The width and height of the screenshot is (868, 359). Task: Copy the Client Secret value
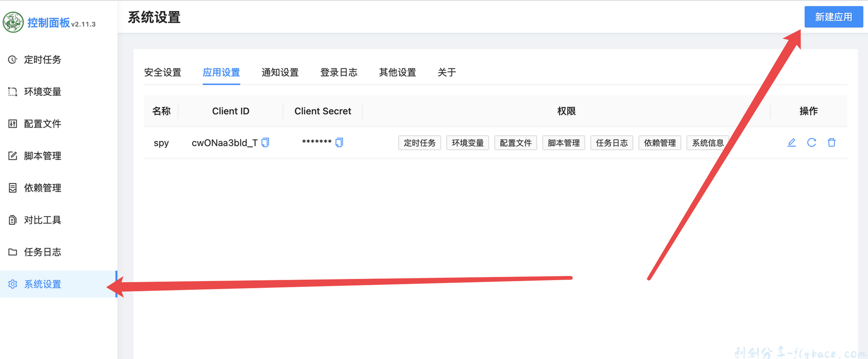click(340, 143)
